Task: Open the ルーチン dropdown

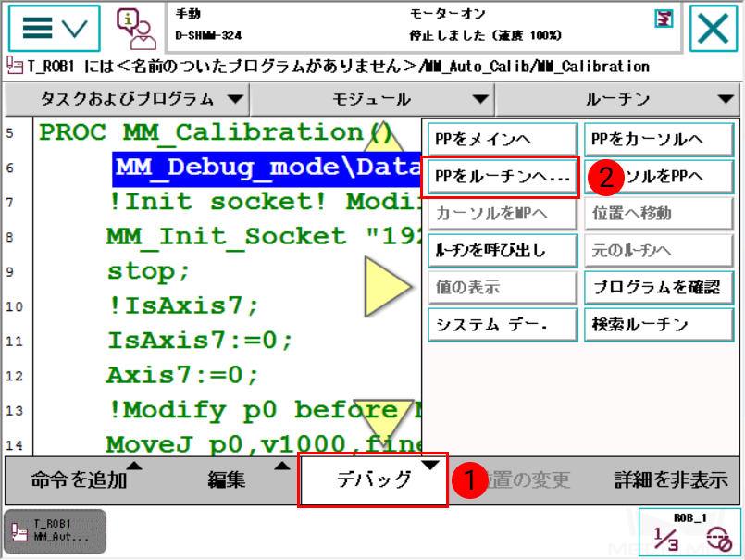Action: click(617, 99)
